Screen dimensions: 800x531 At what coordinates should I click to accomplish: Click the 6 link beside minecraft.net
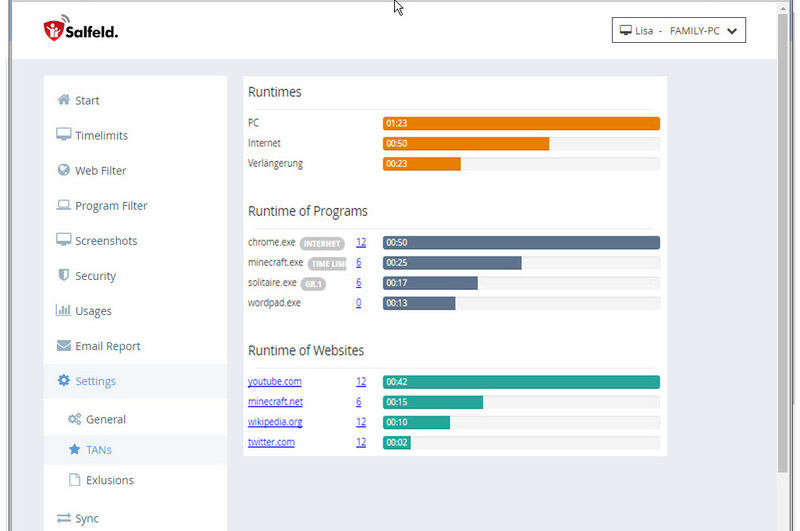359,401
